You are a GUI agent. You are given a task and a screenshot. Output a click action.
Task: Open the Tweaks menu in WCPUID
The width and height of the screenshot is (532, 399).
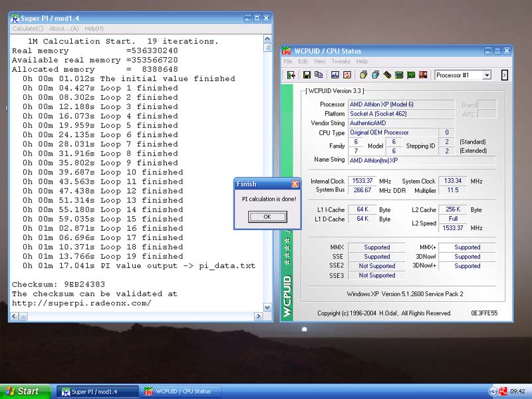pyautogui.click(x=340, y=61)
